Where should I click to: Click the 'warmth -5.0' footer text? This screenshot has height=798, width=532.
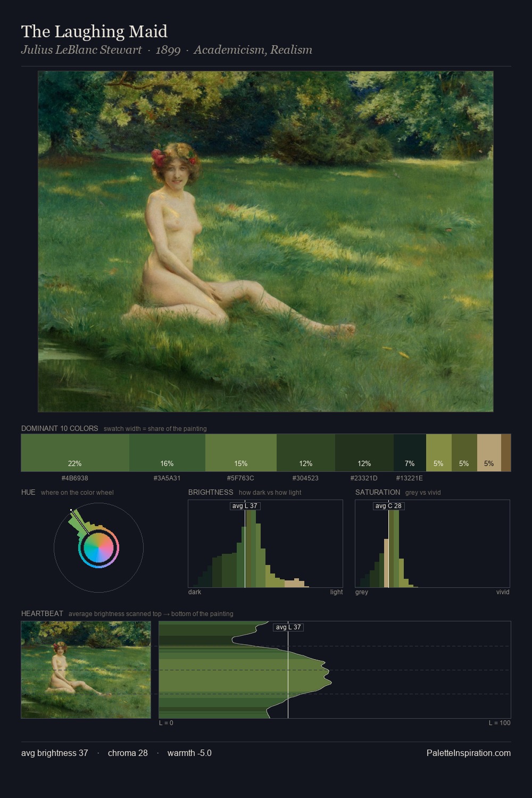tap(189, 753)
